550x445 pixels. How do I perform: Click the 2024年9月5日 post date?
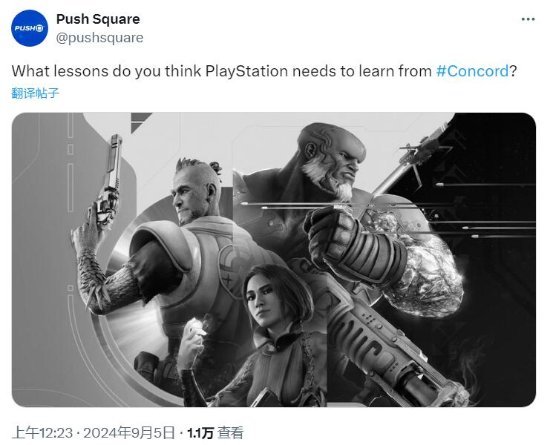[129, 433]
